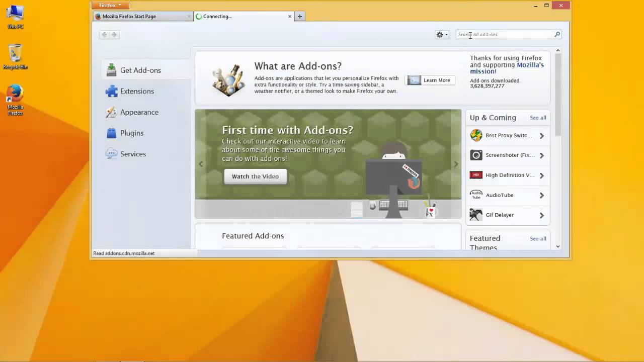Click the vertical scrollbar thumb
This screenshot has height=362, width=644.
[x=558, y=95]
